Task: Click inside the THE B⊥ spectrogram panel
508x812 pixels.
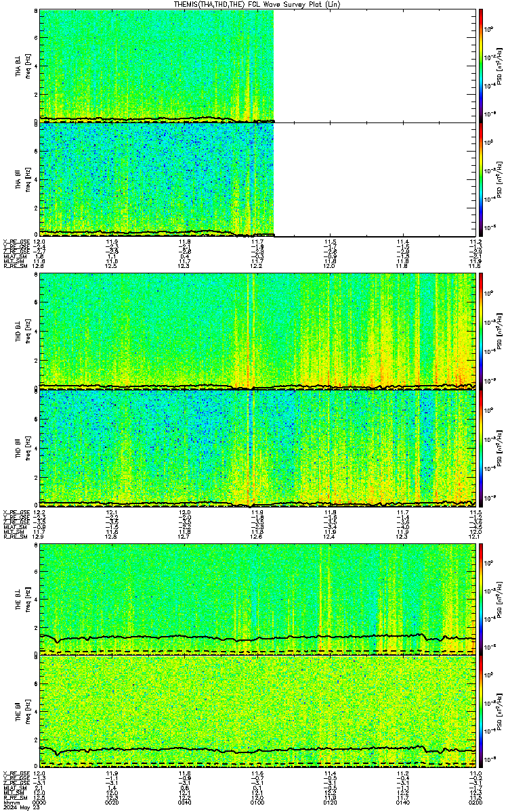Action: (257, 599)
